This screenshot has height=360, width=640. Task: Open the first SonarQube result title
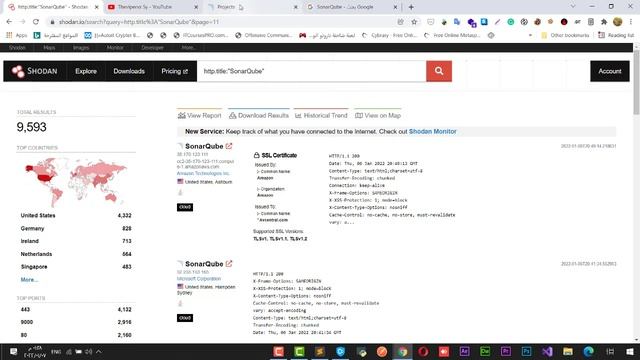[x=204, y=146]
